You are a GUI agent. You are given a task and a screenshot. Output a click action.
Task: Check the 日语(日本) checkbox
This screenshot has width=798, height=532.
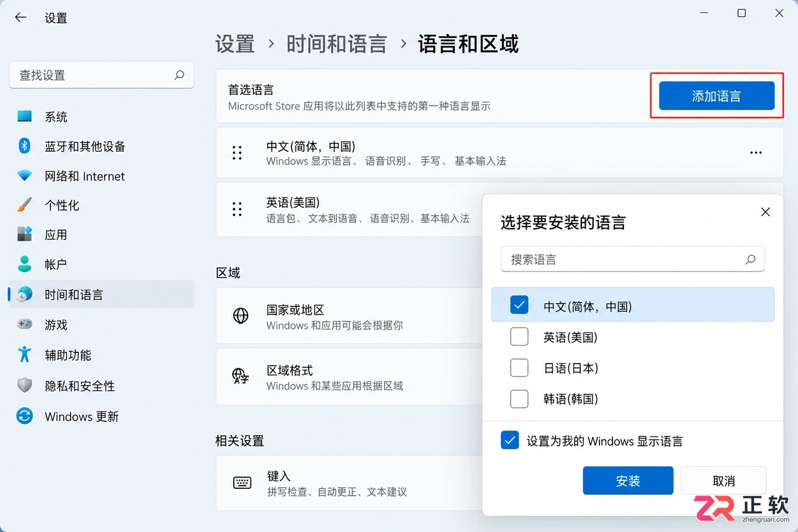[x=519, y=367]
